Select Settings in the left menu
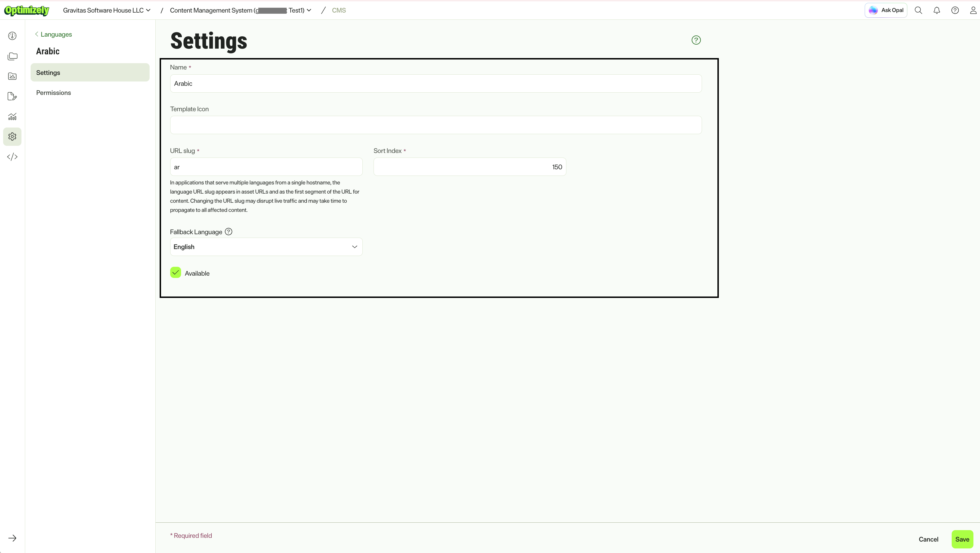This screenshot has height=553, width=980. click(x=90, y=72)
